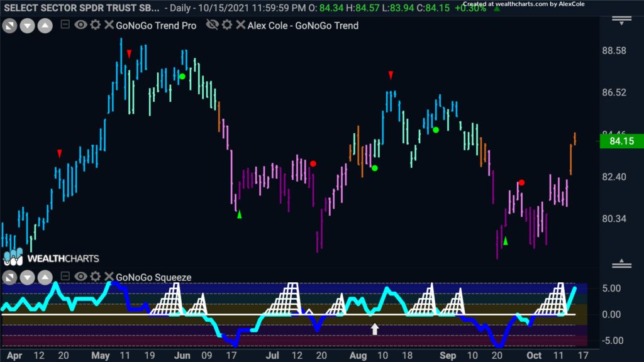Click the GoNoGo Squeeze indicator label
The height and width of the screenshot is (362, 644).
tap(153, 277)
